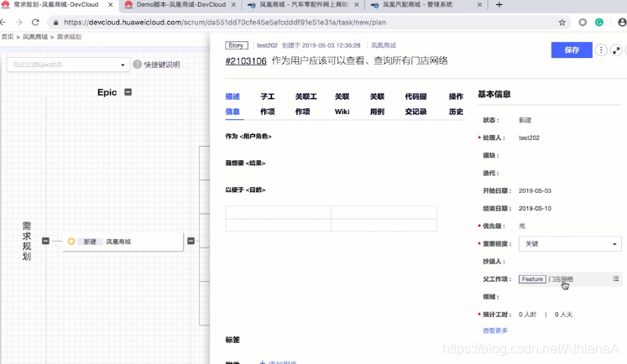Click the 快捷键说明 shortcut help text
This screenshot has height=364, width=627.
(x=162, y=65)
